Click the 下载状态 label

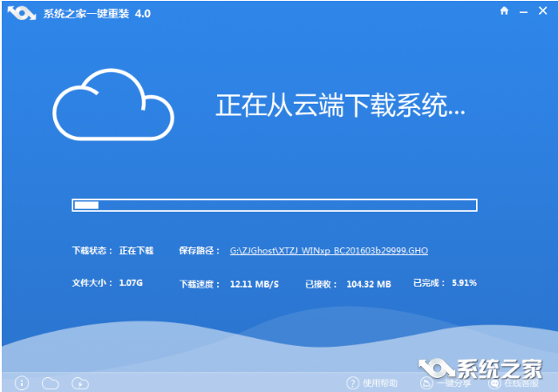tap(92, 251)
